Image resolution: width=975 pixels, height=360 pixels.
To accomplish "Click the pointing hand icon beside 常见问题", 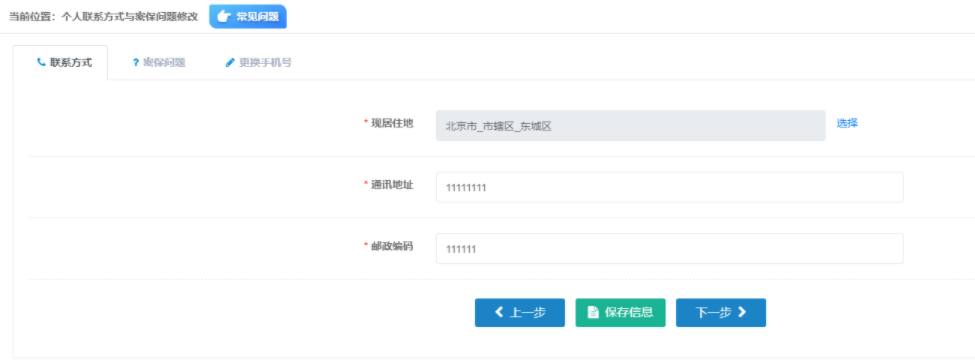I will pos(224,17).
